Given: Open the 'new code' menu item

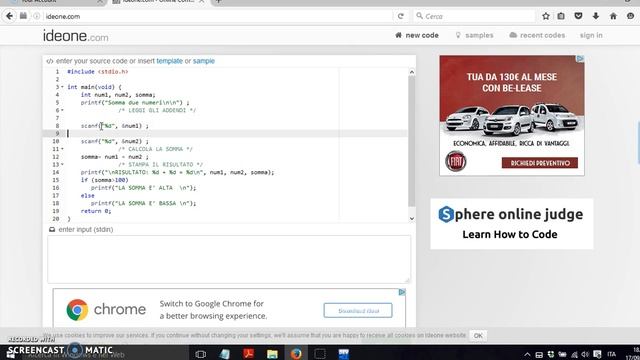Looking at the screenshot, I should pos(417,36).
